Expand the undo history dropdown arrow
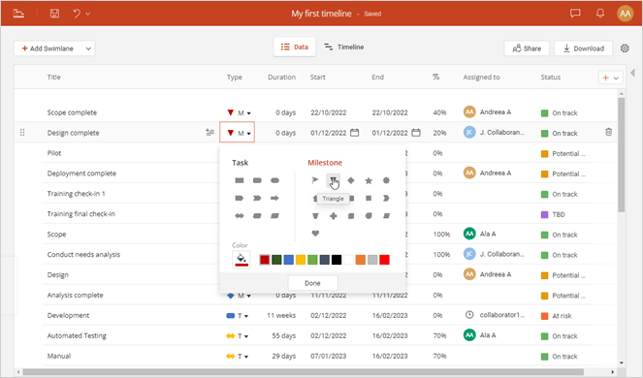643x378 pixels. (88, 14)
